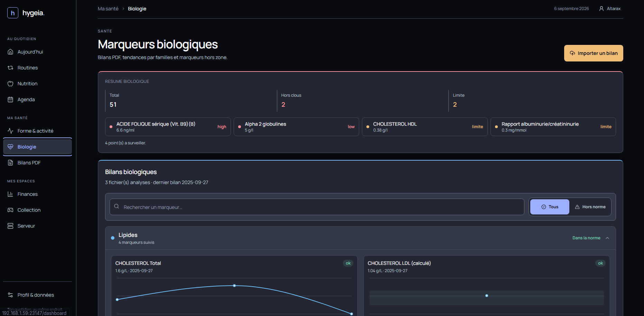The image size is (644, 316).
Task: Open the CHOLESTEROL HDL summary card
Action: (425, 127)
